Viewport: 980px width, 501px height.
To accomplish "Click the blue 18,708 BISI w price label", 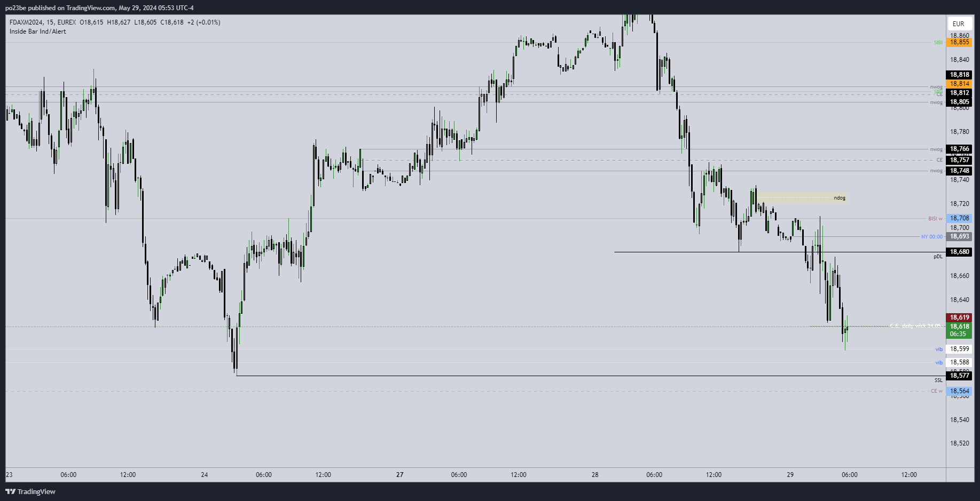I will (959, 218).
